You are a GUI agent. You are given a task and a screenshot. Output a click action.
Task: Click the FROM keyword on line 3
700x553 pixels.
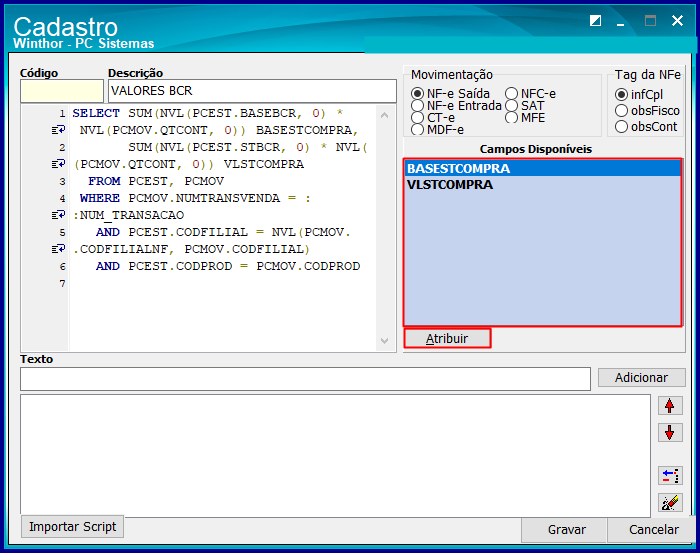pos(104,181)
